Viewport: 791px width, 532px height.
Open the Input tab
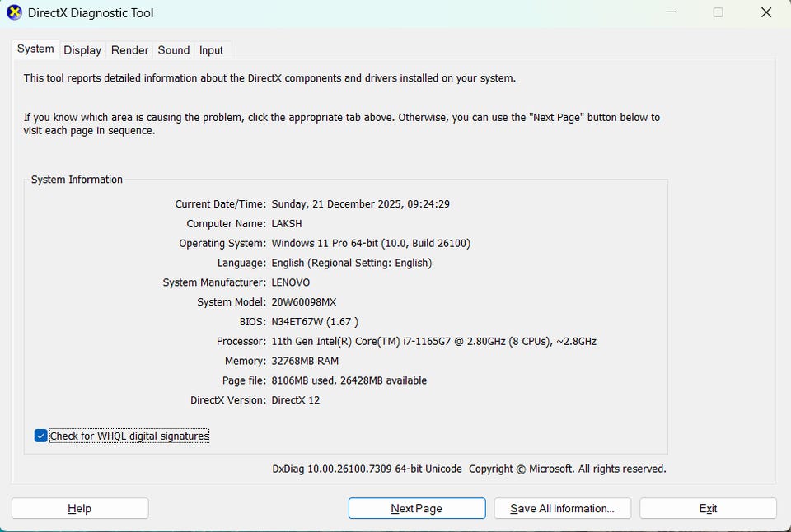point(211,50)
